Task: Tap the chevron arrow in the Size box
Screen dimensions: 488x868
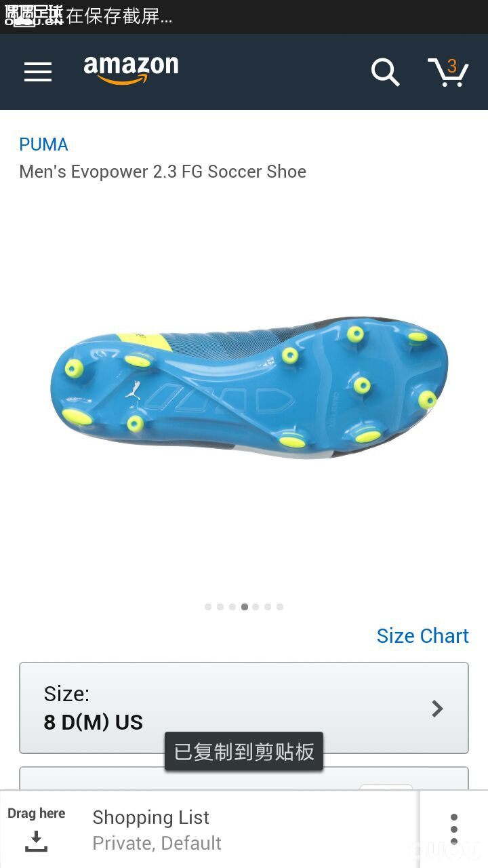Action: point(438,709)
